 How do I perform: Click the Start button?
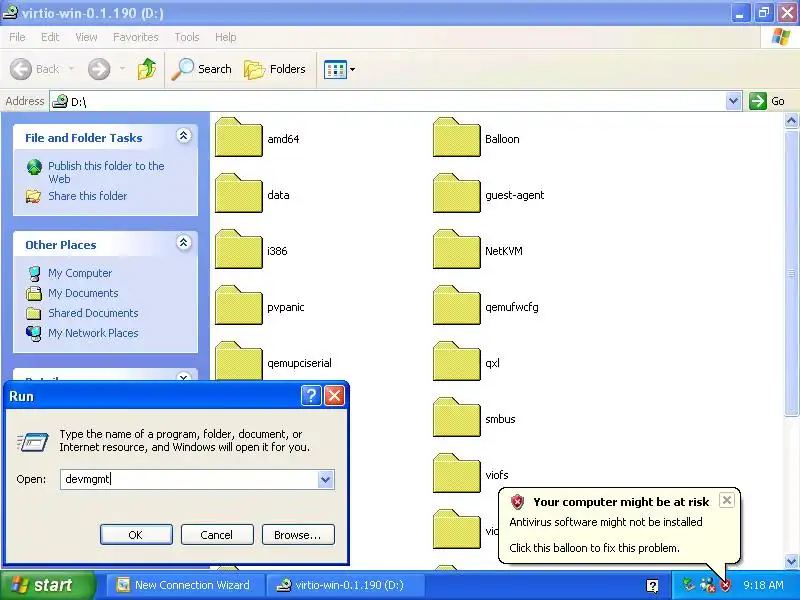point(47,585)
